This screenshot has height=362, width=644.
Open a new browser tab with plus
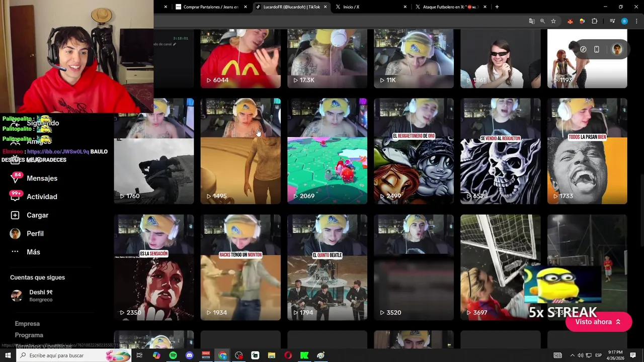tap(497, 7)
